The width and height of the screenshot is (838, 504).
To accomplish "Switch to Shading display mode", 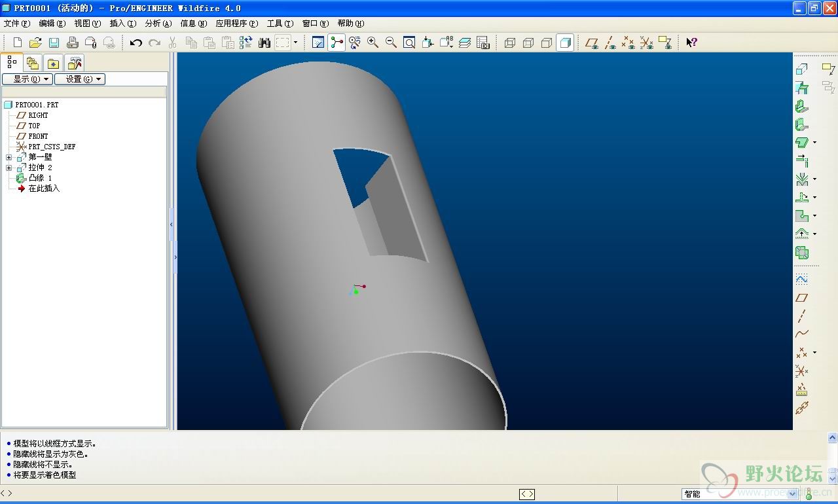I will coord(565,43).
